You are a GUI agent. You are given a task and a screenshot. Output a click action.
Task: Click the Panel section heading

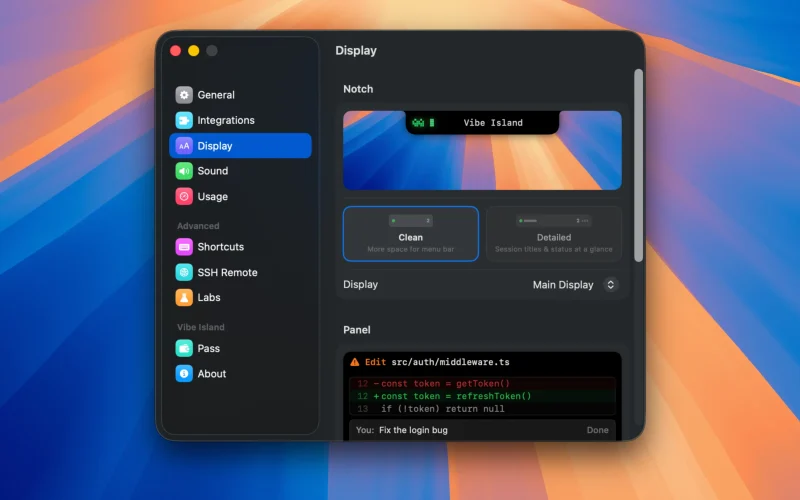pyautogui.click(x=357, y=330)
